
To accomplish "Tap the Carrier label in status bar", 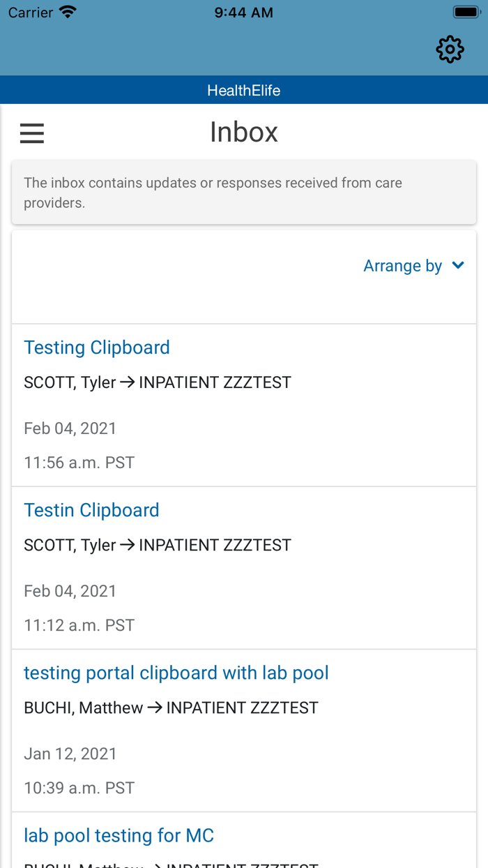I will point(31,13).
